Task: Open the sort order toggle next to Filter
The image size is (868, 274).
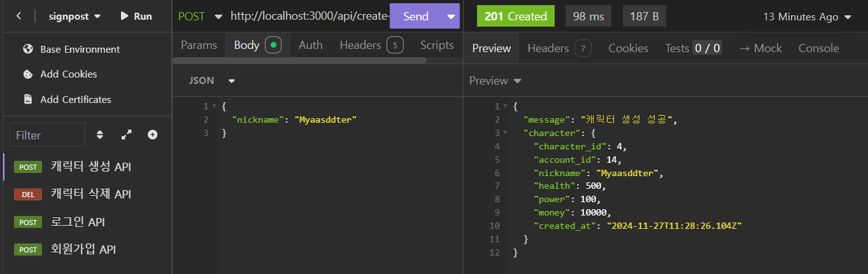Action: (x=99, y=135)
